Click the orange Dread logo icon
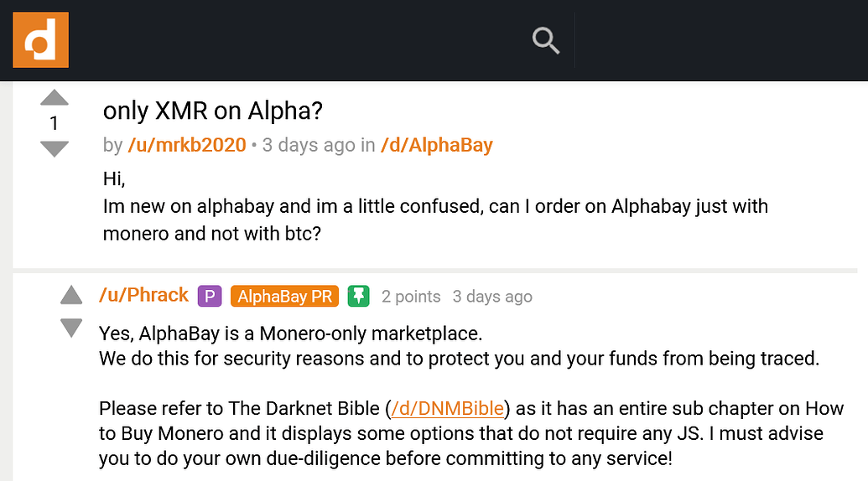The height and width of the screenshot is (481, 868). 40,40
